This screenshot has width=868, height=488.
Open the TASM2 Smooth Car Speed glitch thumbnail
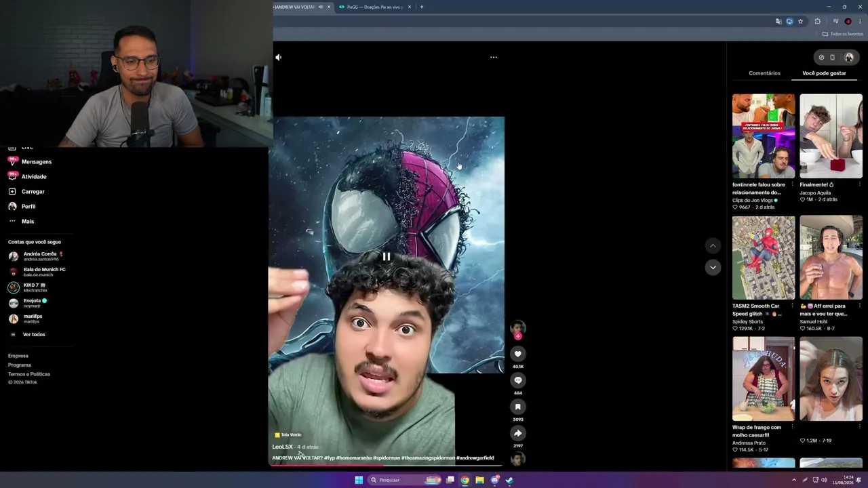(x=764, y=258)
